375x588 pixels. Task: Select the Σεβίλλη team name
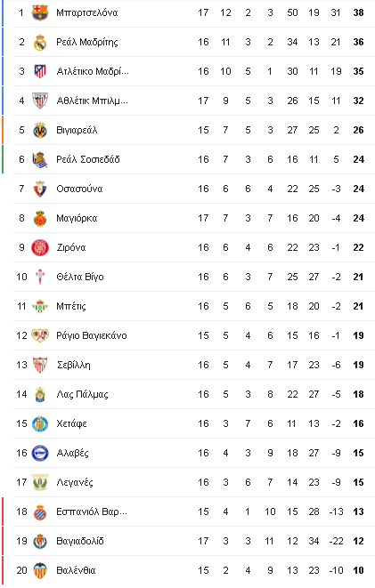(74, 365)
